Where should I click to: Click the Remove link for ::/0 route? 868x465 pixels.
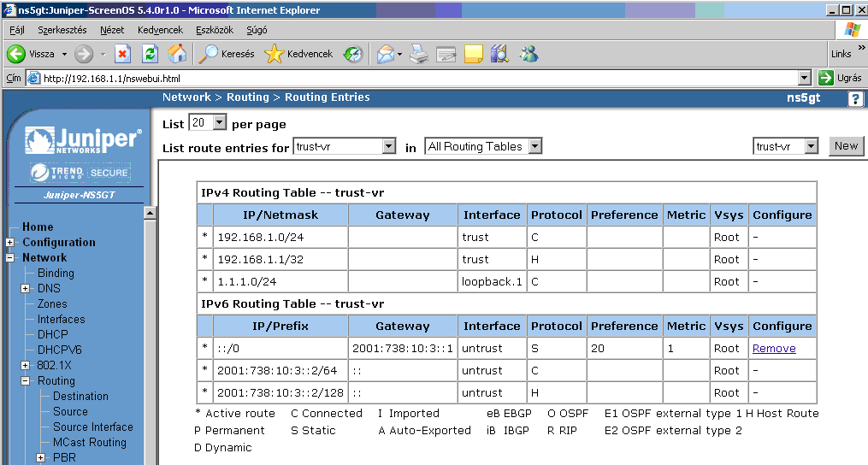click(x=774, y=349)
